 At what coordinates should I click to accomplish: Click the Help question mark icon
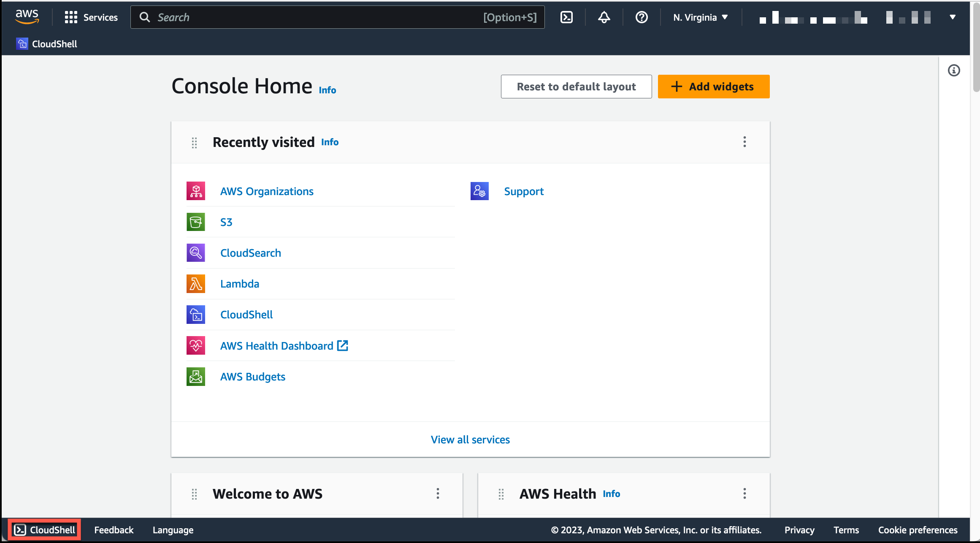(642, 17)
